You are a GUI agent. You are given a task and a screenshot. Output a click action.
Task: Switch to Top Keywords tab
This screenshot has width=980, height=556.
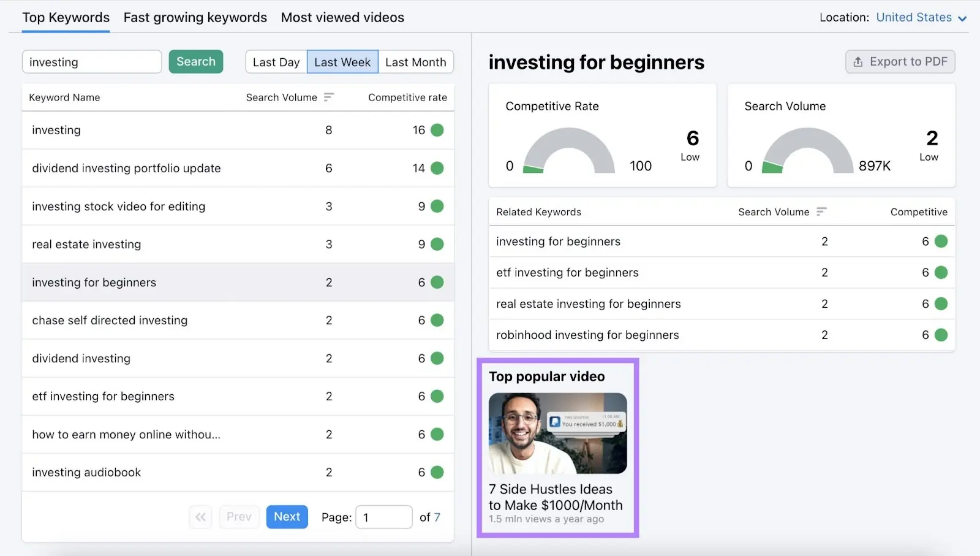pyautogui.click(x=66, y=18)
